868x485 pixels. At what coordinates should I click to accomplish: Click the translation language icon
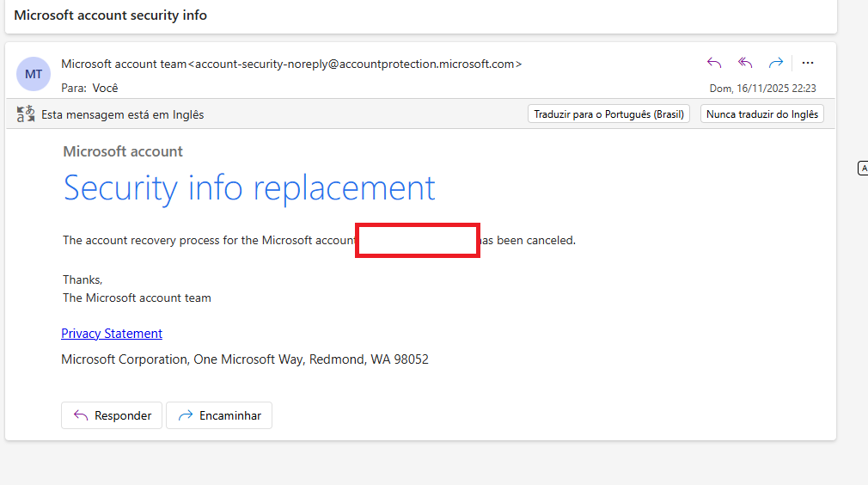click(x=26, y=114)
